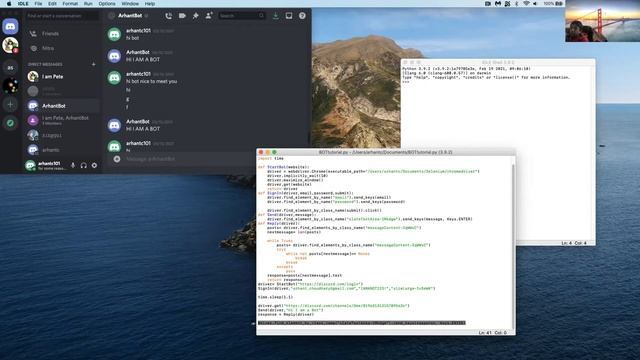Click the IDLE Shell prompt line

tap(497, 82)
